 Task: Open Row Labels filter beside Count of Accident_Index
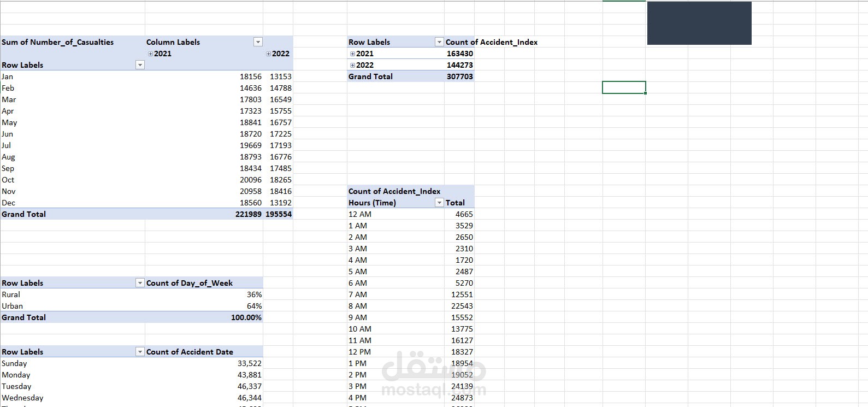[x=439, y=42]
